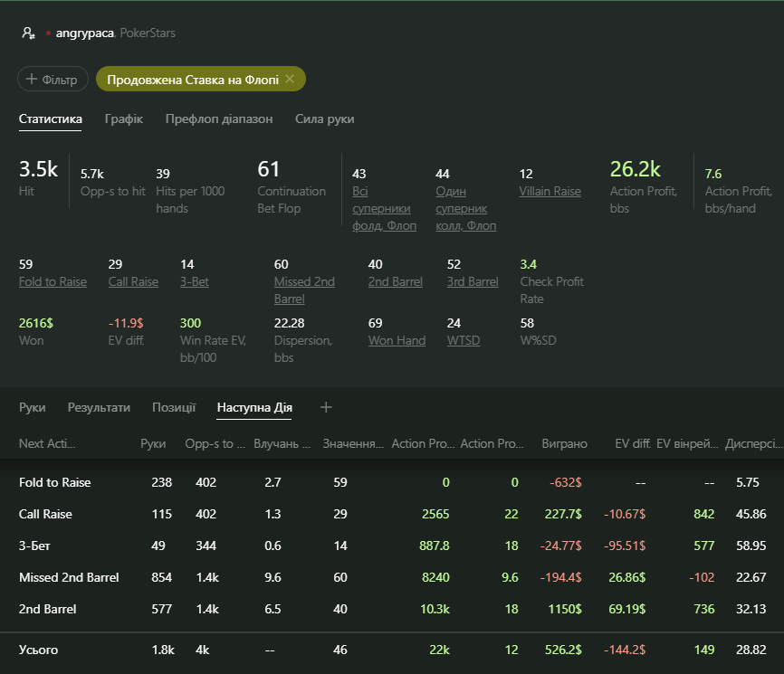
Task: Remove the Продовжена Ставка на Флопі filter
Action: (x=290, y=79)
